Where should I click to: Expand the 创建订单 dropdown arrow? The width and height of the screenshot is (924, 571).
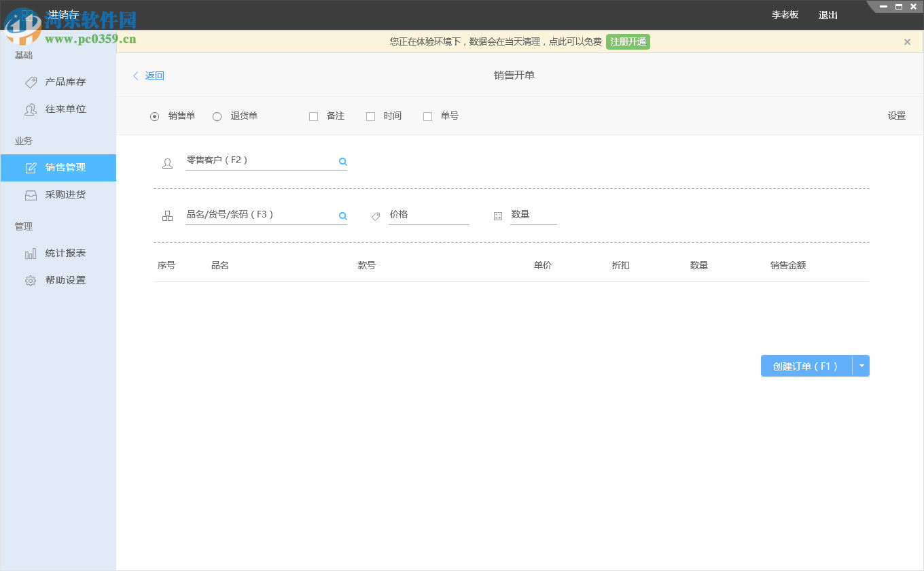click(x=861, y=366)
